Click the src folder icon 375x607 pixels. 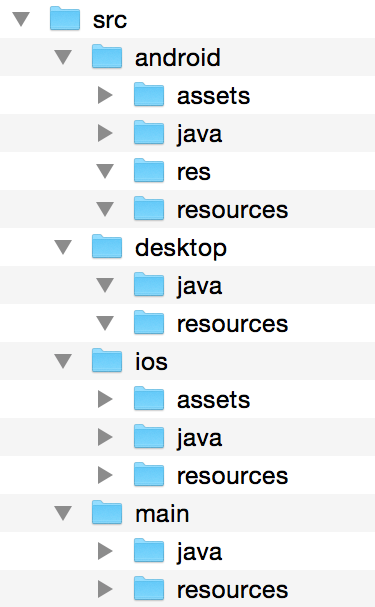65,18
